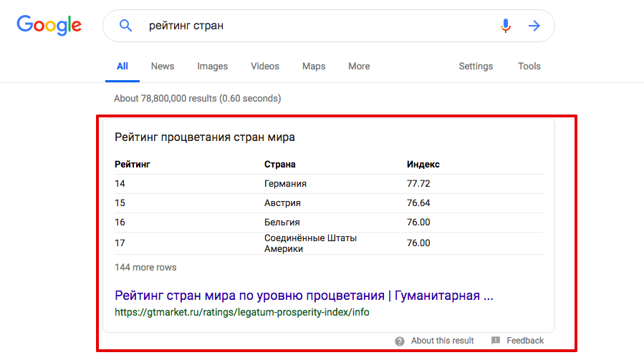Screen dimensions: 644x360
Task: Open Settings menu
Action: click(476, 67)
